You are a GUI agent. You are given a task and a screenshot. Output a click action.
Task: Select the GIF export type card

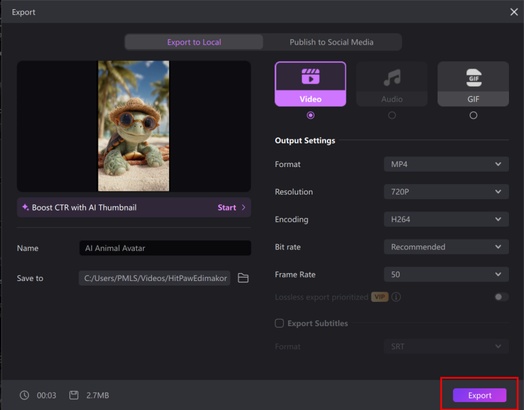[x=473, y=84]
